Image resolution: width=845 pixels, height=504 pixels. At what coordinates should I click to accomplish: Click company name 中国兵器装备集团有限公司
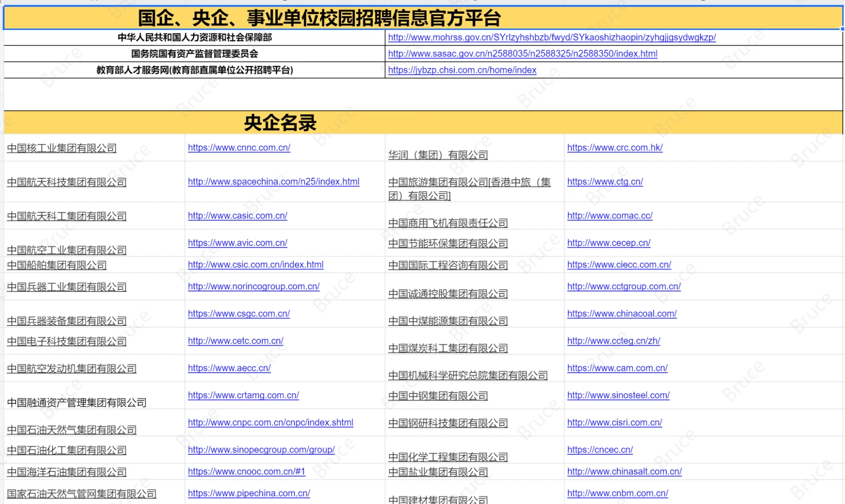pyautogui.click(x=67, y=321)
